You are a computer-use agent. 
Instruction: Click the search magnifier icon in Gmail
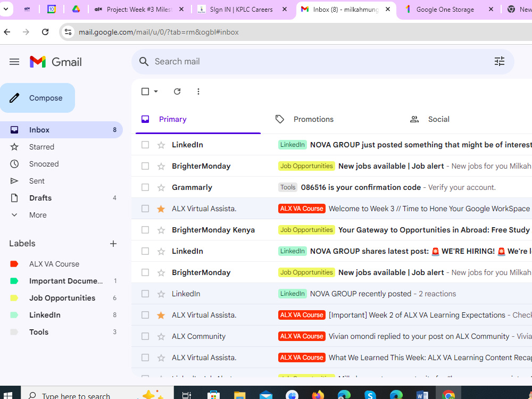144,61
